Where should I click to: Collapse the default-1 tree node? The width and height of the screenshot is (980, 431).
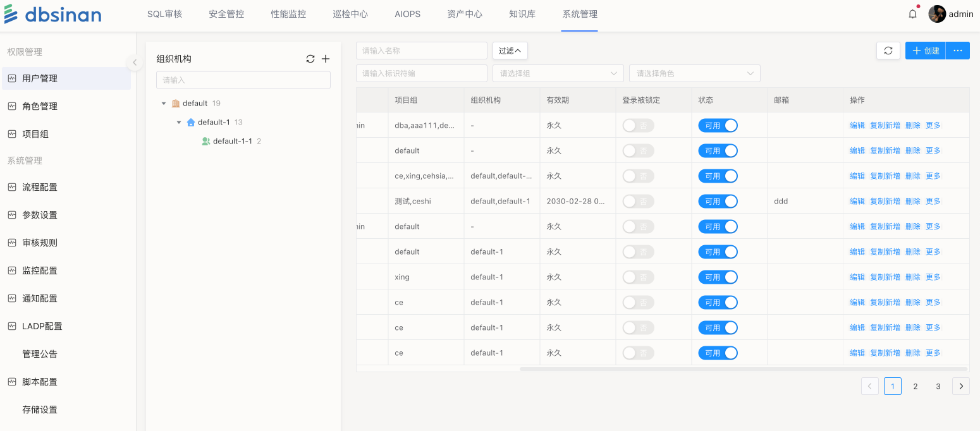pyautogui.click(x=179, y=122)
